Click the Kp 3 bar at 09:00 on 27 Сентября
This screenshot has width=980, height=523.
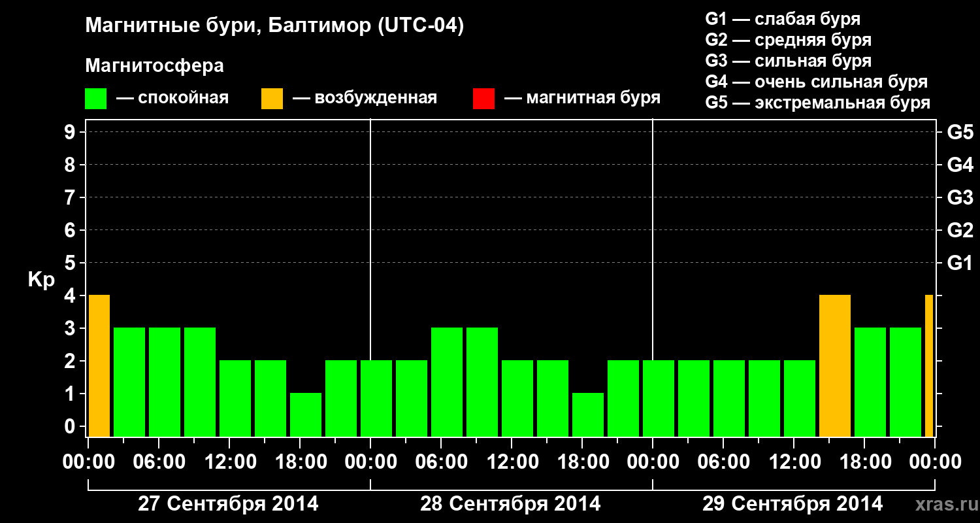point(200,382)
